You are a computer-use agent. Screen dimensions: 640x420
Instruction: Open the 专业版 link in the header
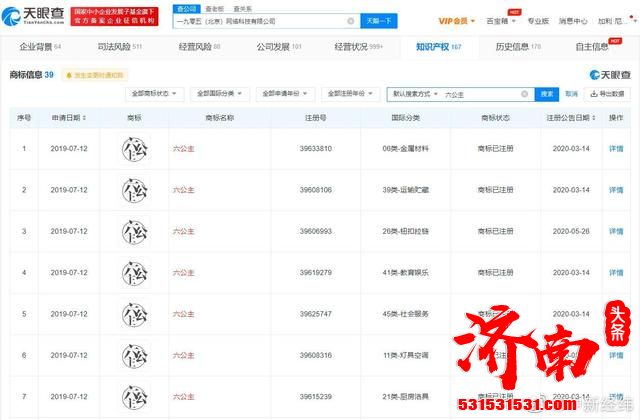click(x=538, y=21)
